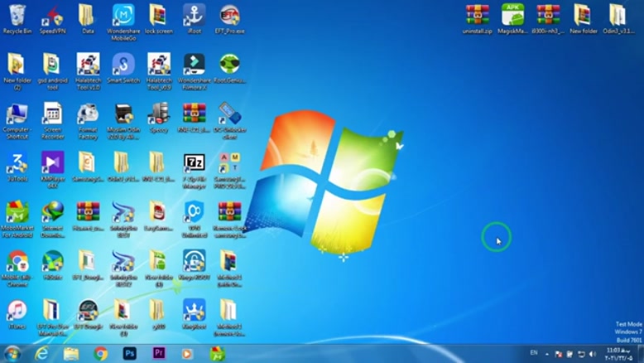Launch the iTunes desktop shortcut

[17, 315]
